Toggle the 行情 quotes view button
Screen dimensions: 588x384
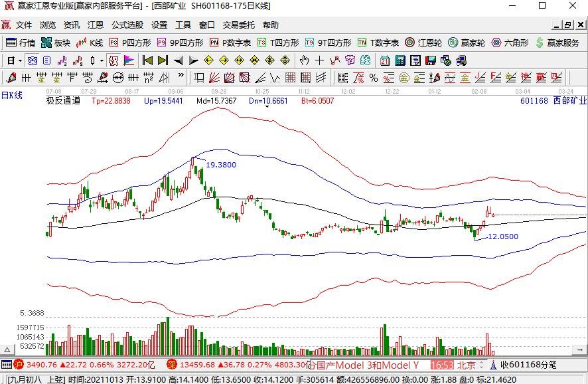tap(21, 43)
